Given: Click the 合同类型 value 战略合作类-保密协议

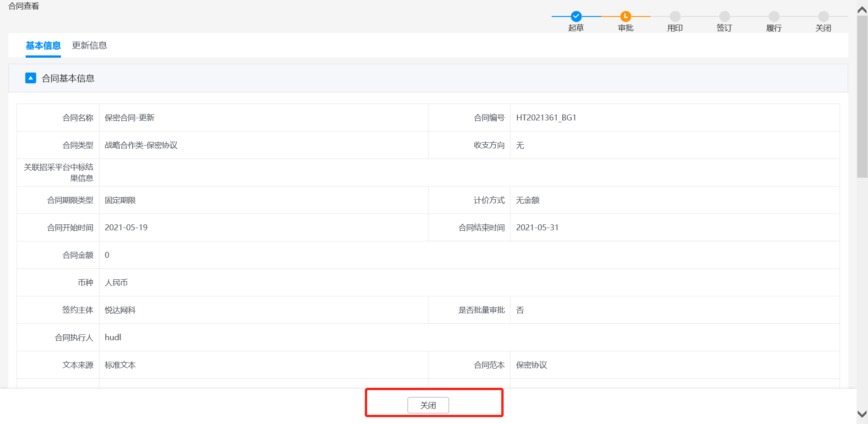Looking at the screenshot, I should 141,145.
